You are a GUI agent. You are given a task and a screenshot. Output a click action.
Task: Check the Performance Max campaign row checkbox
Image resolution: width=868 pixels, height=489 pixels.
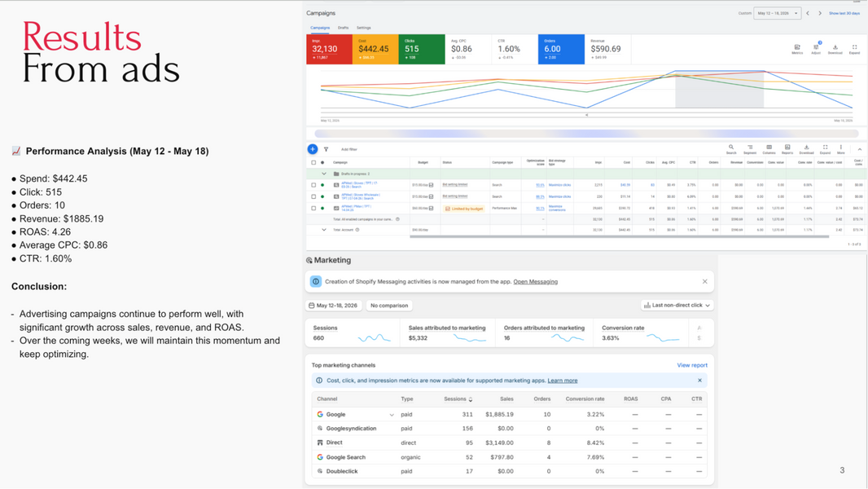(x=313, y=208)
